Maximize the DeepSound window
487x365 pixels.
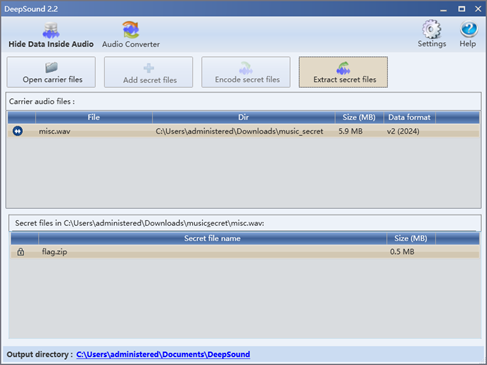[x=461, y=9]
